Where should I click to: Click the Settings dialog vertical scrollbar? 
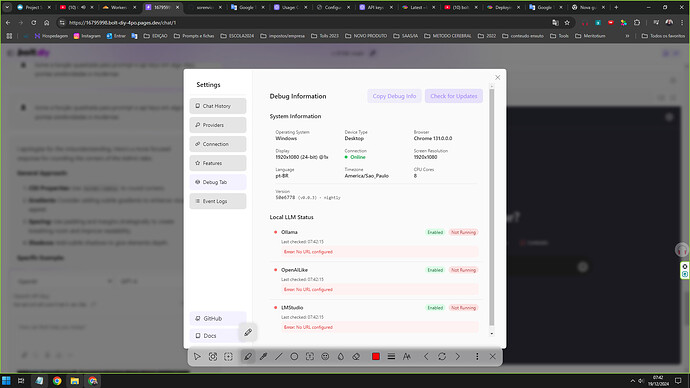[492, 207]
